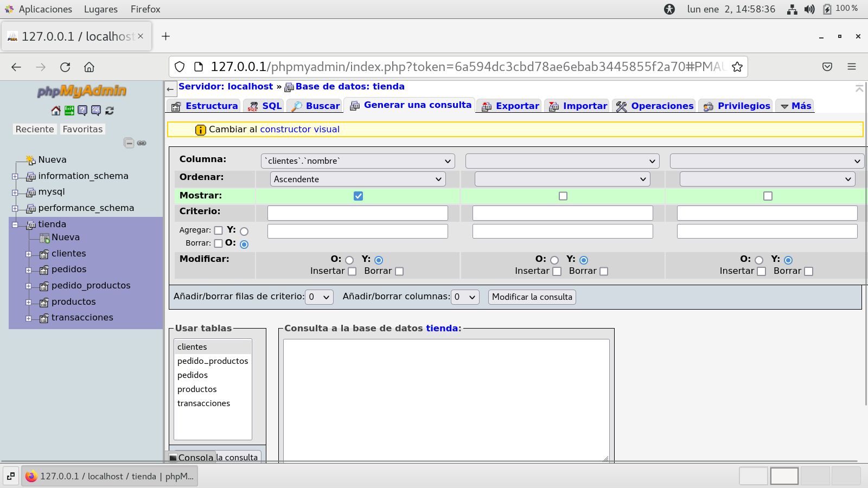Click the collapse all icon in navigation tree
868x488 pixels.
click(129, 143)
